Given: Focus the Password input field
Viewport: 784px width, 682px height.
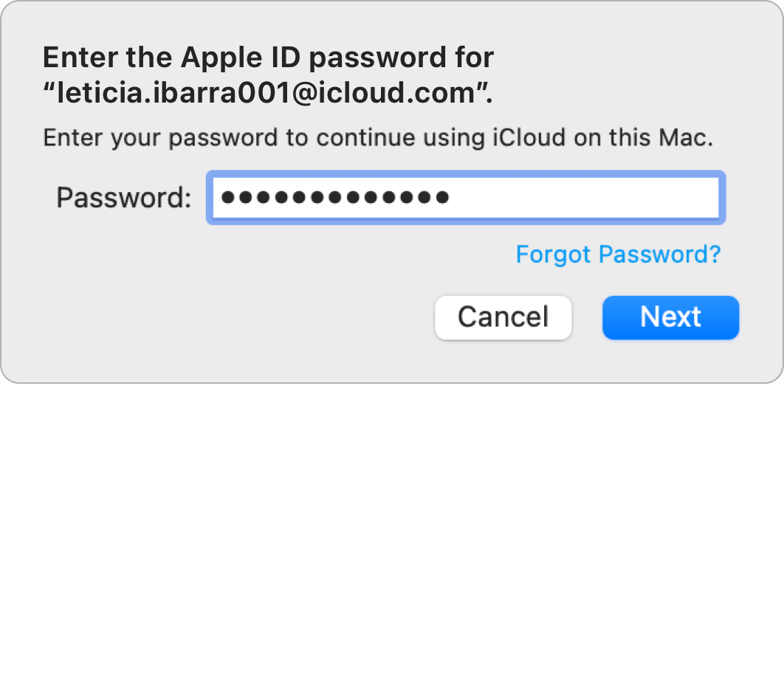Looking at the screenshot, I should click(x=465, y=198).
